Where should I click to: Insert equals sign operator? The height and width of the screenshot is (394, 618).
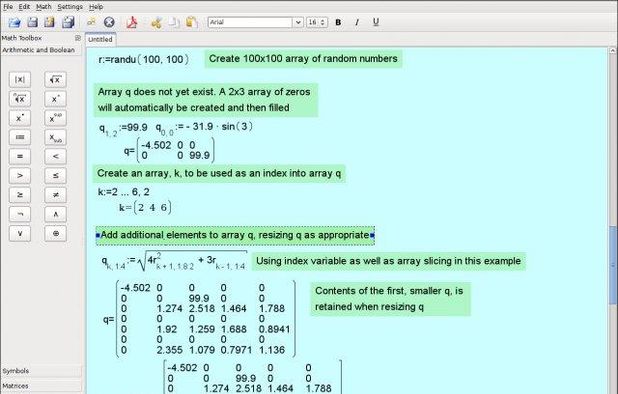(x=20, y=156)
